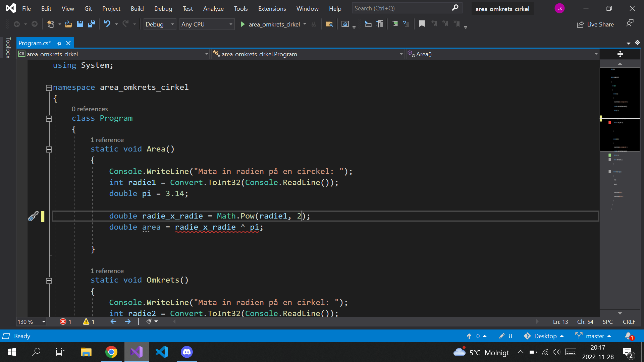Open the Extensions menu
This screenshot has width=644, height=362.
point(272,8)
